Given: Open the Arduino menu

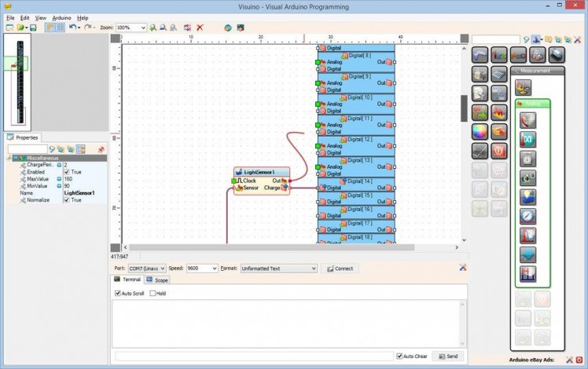Looking at the screenshot, I should click(61, 17).
